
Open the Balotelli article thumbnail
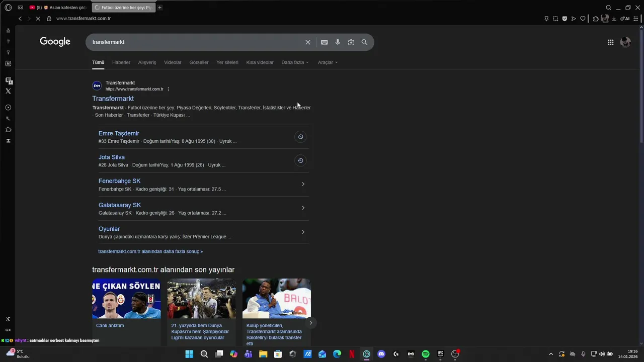[277, 299]
